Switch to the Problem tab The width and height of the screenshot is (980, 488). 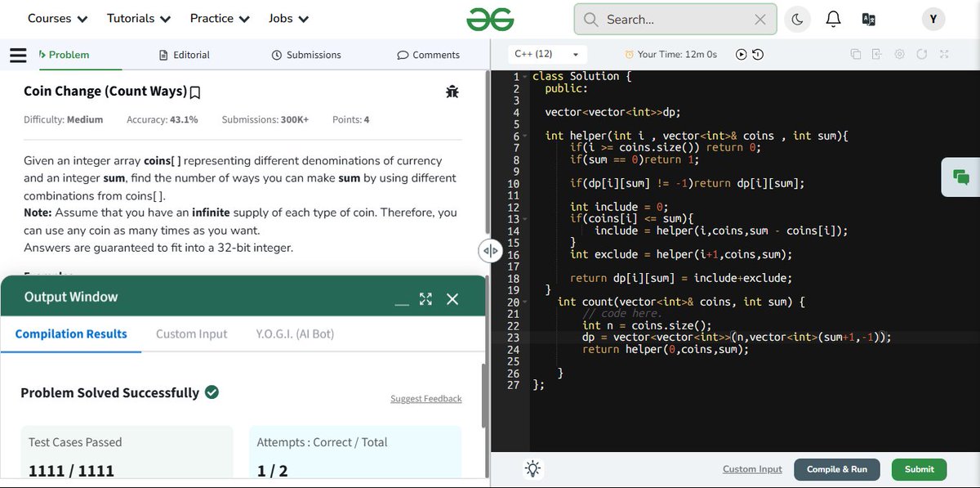pos(64,55)
